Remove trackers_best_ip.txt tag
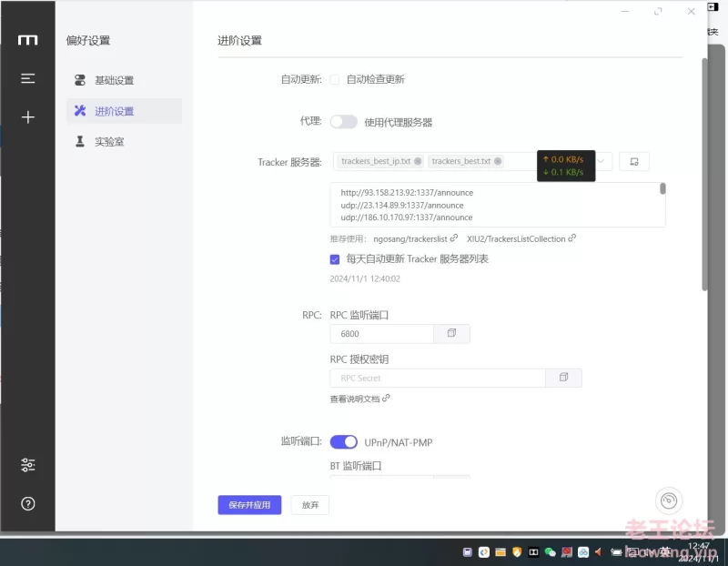 coord(418,161)
